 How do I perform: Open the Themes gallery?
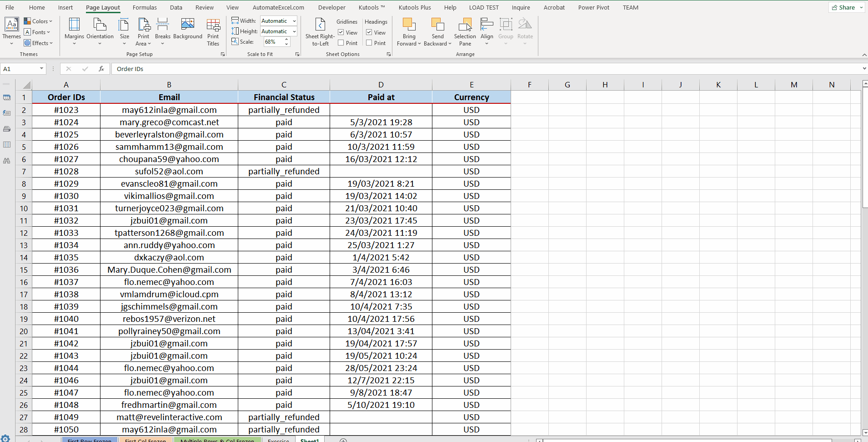pos(11,30)
